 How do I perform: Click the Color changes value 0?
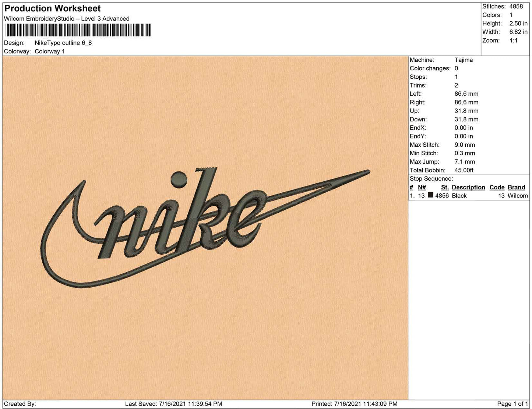(x=457, y=68)
